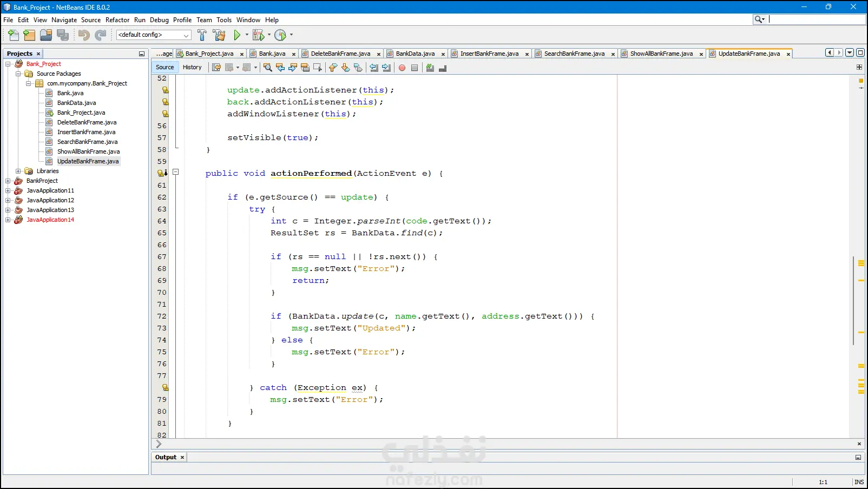868x489 pixels.
Task: Select DeleteBankFrame.java in Projects tree
Action: point(87,122)
